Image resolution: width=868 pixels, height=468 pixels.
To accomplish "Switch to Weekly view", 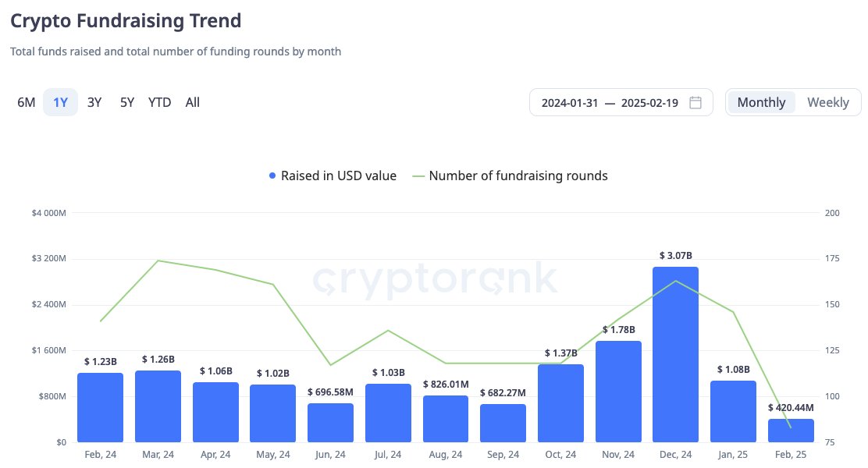I will 828,101.
